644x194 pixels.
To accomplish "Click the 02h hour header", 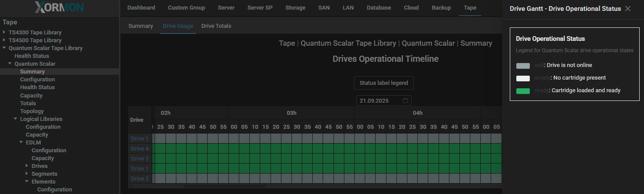I will click(165, 113).
